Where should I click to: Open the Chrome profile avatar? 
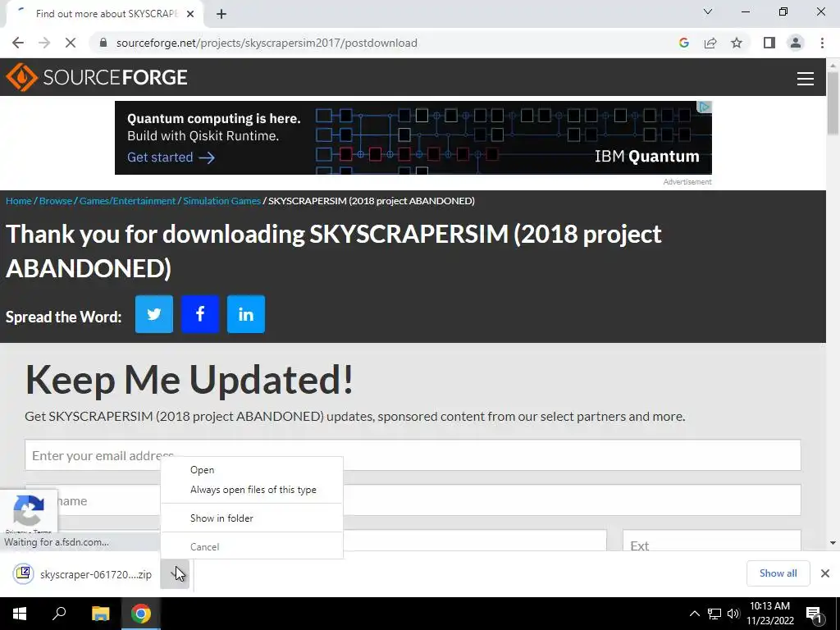click(796, 43)
